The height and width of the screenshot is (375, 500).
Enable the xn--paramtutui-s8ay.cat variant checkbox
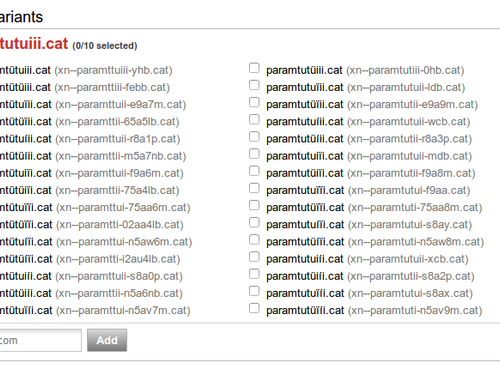(254, 222)
